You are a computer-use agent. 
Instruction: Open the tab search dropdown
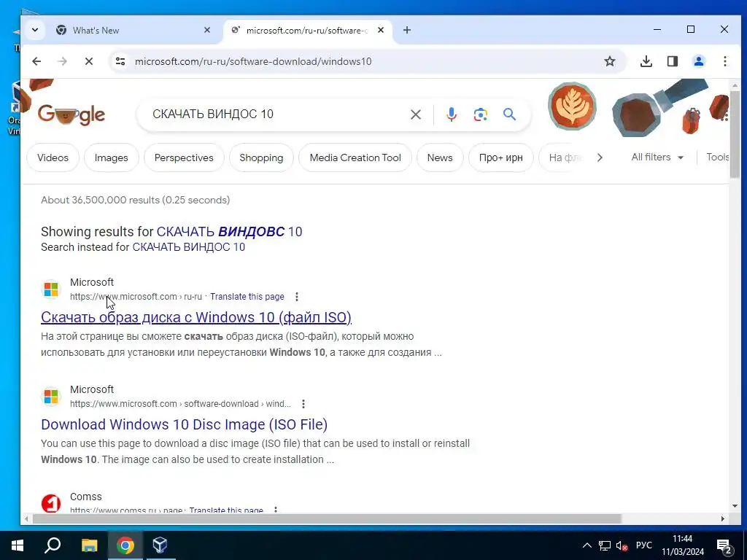[35, 30]
